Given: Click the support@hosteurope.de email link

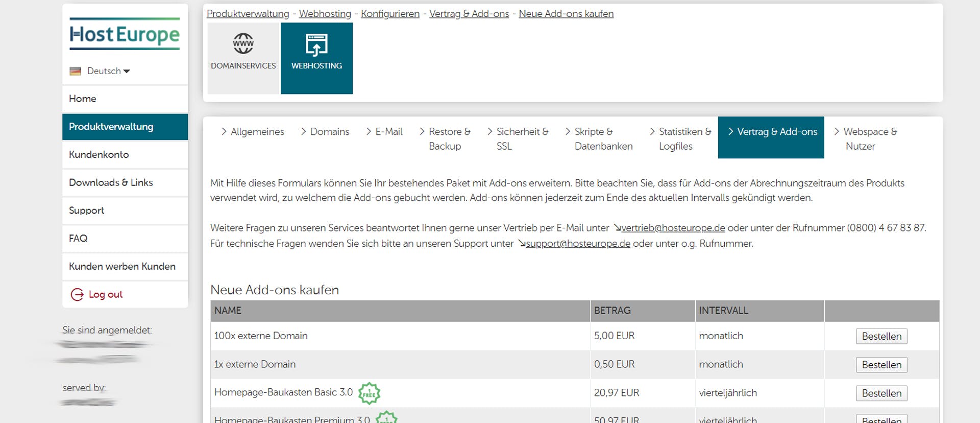Looking at the screenshot, I should pyautogui.click(x=578, y=244).
